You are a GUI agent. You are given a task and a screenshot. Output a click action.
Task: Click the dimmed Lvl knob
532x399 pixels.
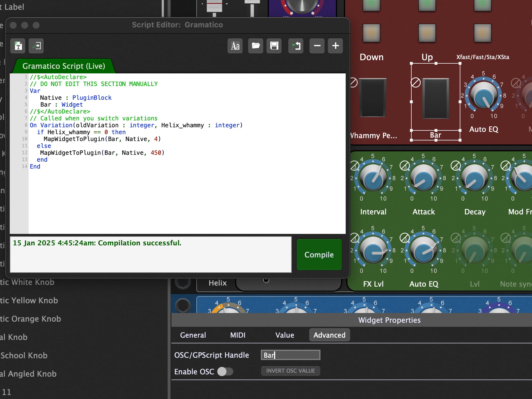coord(474,250)
